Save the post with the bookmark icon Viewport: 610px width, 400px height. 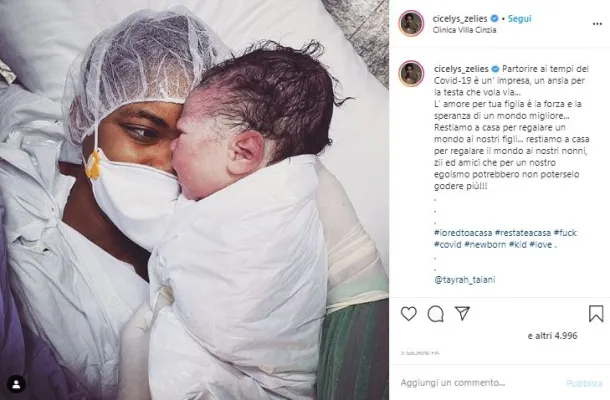point(596,314)
